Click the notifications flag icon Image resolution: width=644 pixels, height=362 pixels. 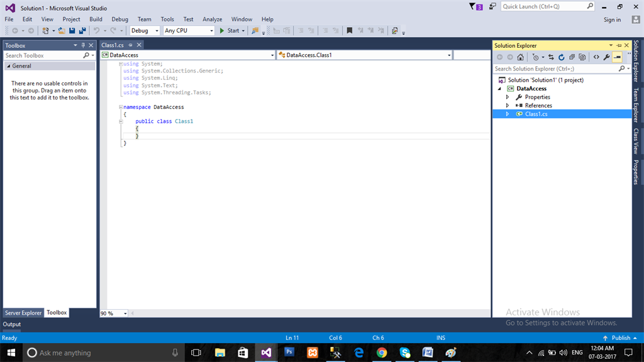click(473, 6)
